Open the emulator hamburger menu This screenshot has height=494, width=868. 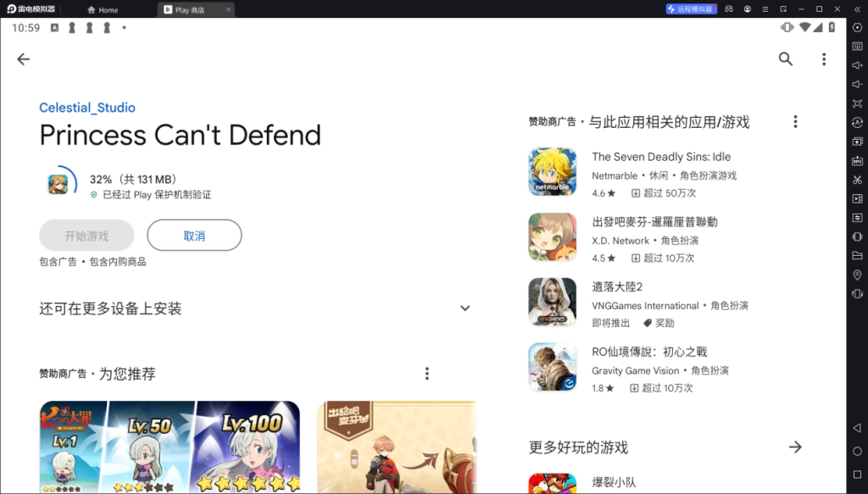(765, 8)
